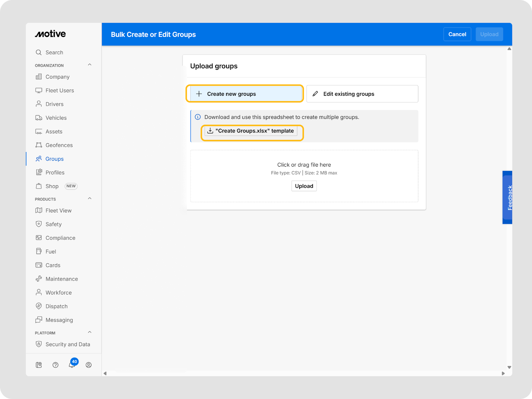Screen dimensions: 532x399
Task: Go to Fleet View menu item
Action: click(x=58, y=210)
